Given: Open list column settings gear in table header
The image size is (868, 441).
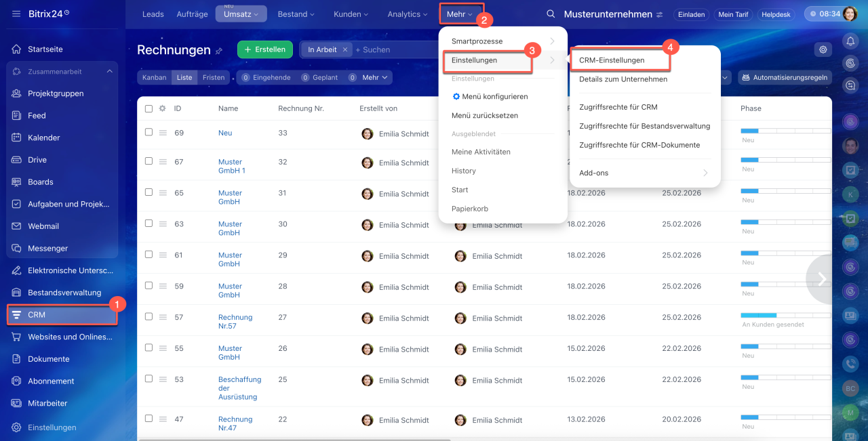Looking at the screenshot, I should [x=162, y=108].
